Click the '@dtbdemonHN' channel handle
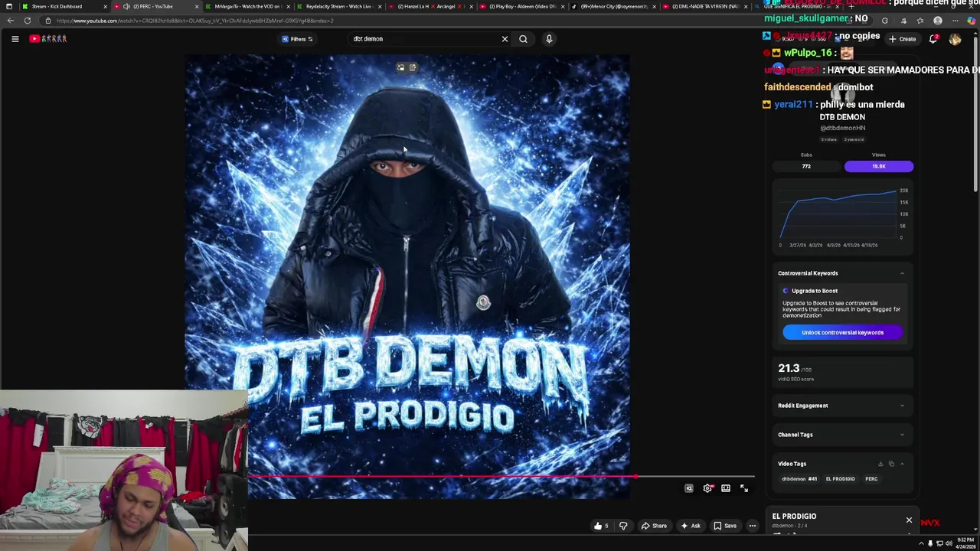The height and width of the screenshot is (551, 980). 843,129
